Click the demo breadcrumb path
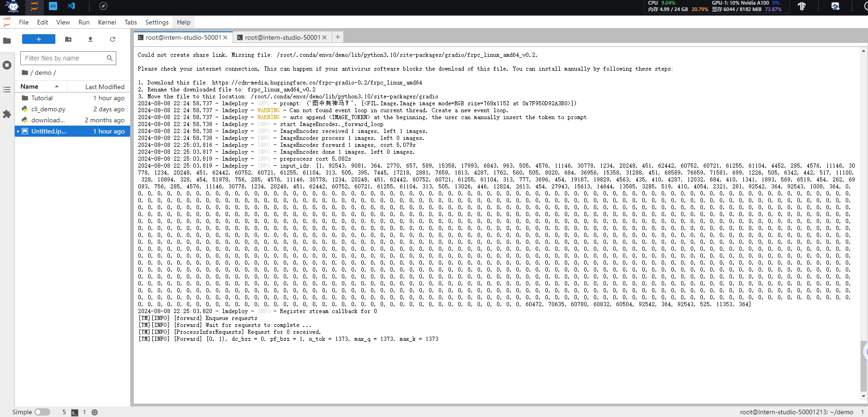Viewport: 868px width, 417px height. (x=43, y=73)
